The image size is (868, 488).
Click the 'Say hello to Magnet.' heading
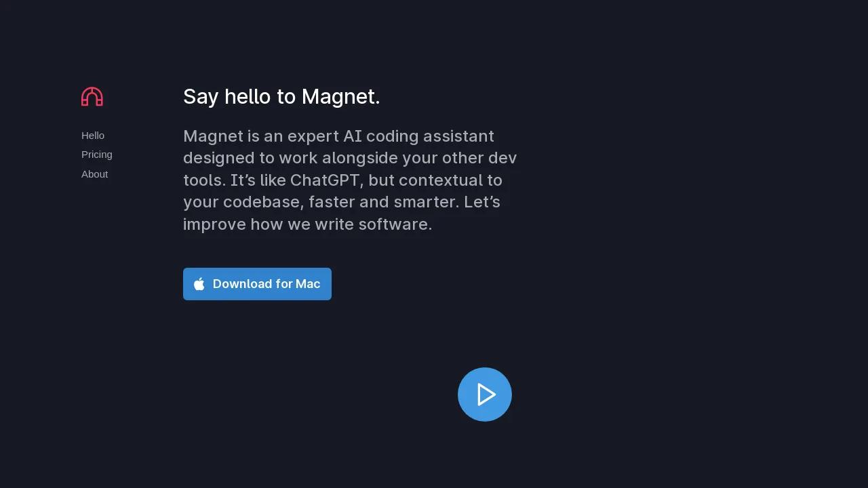click(x=281, y=96)
